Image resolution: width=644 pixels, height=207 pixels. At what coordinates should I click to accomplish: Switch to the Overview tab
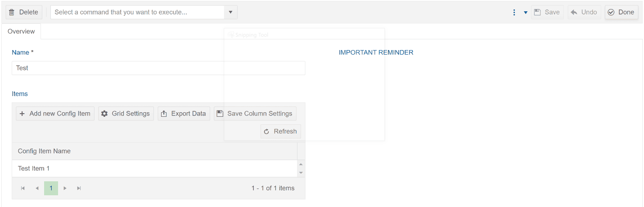tap(21, 32)
